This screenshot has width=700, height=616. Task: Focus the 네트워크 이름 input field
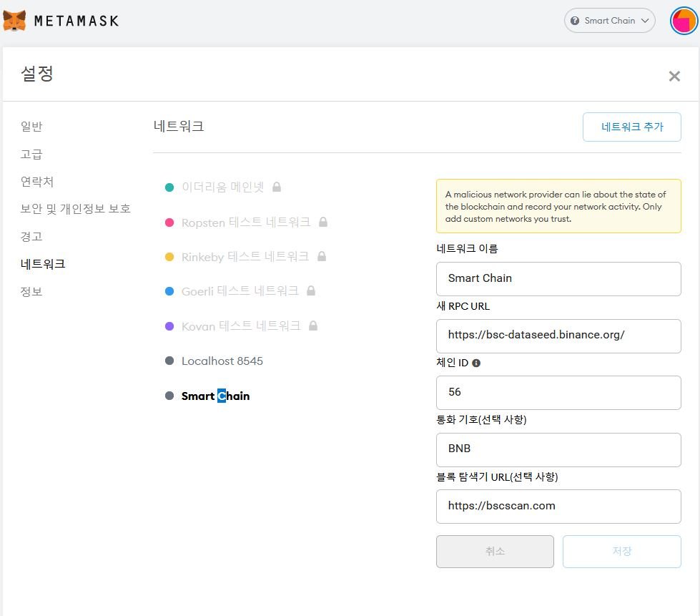[x=558, y=279]
